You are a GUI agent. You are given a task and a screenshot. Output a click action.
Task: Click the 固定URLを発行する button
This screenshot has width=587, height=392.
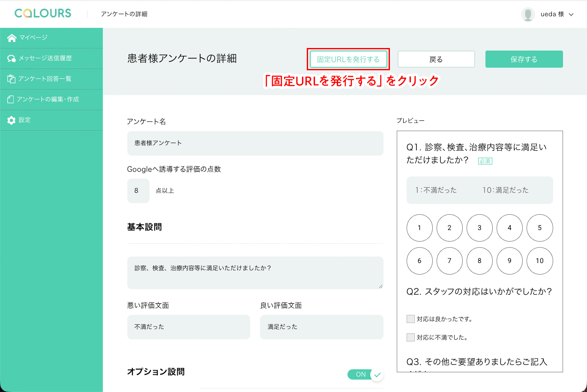348,60
